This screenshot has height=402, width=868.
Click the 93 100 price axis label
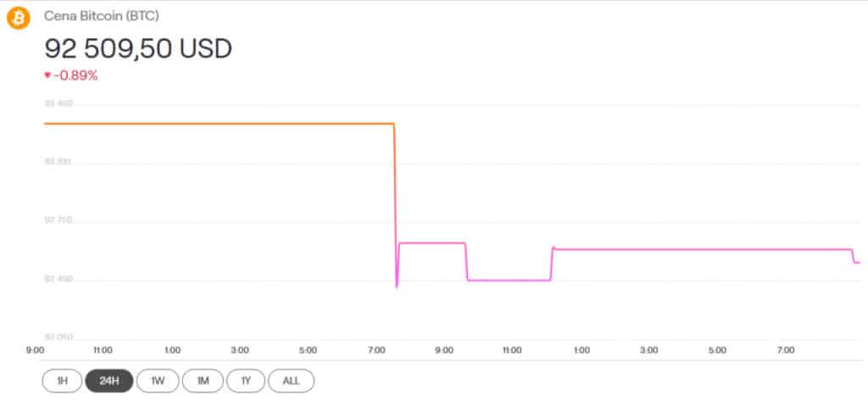pos(58,162)
